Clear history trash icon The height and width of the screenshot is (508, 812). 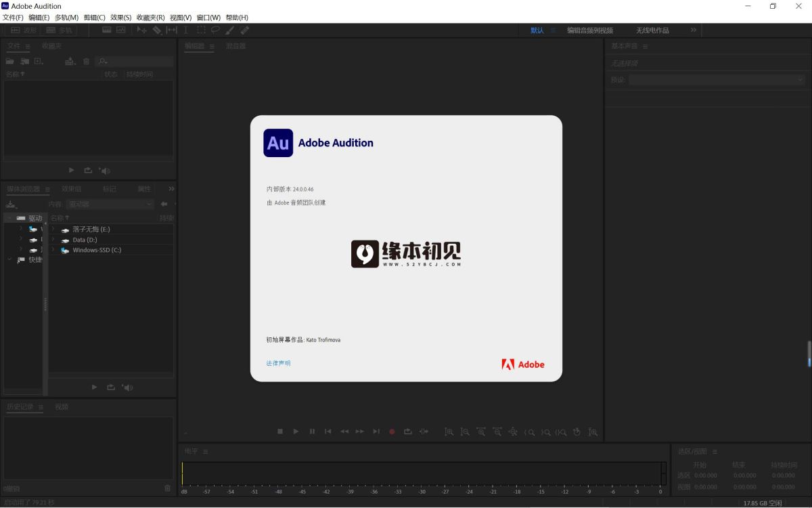pos(168,488)
